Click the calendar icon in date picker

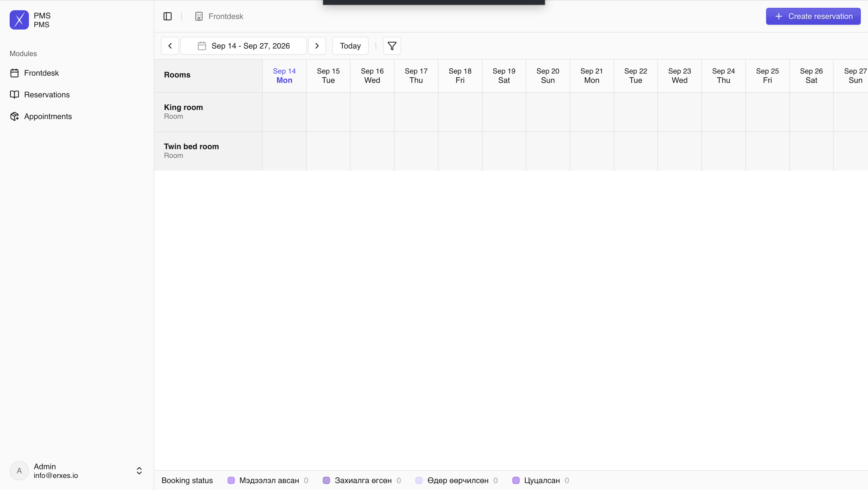click(x=202, y=46)
